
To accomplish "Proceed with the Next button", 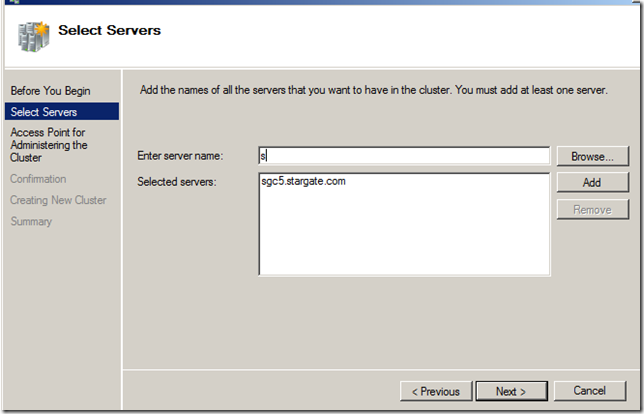I will coord(509,391).
